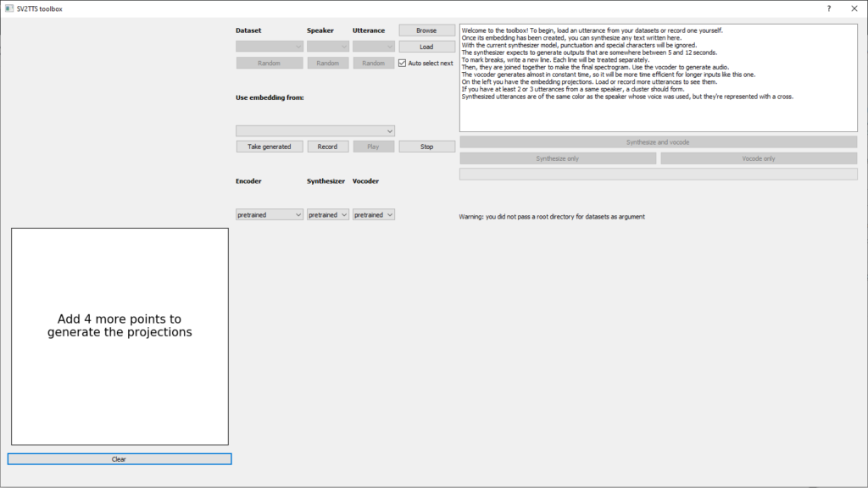The height and width of the screenshot is (488, 868).
Task: Expand the Use embedding from dropdown
Action: pyautogui.click(x=315, y=131)
